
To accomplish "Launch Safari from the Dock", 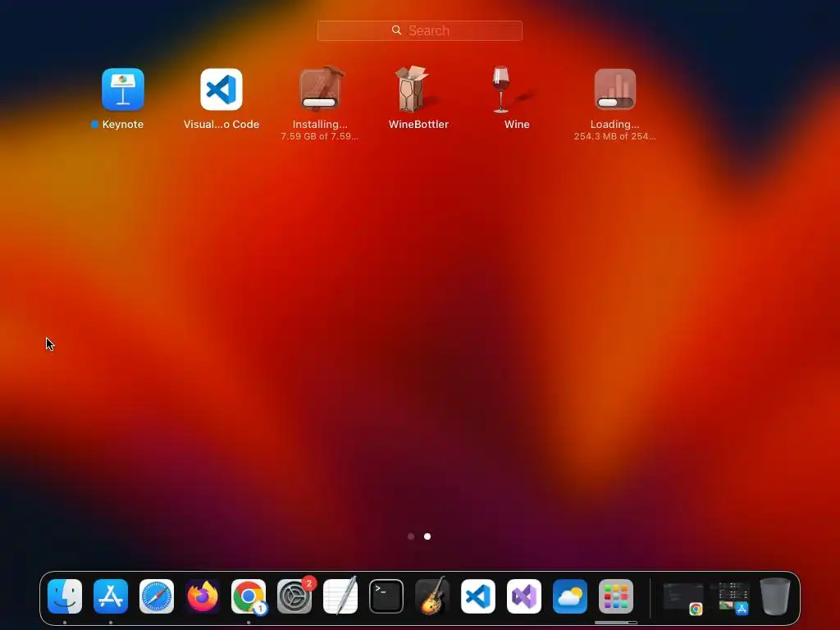I will [157, 596].
